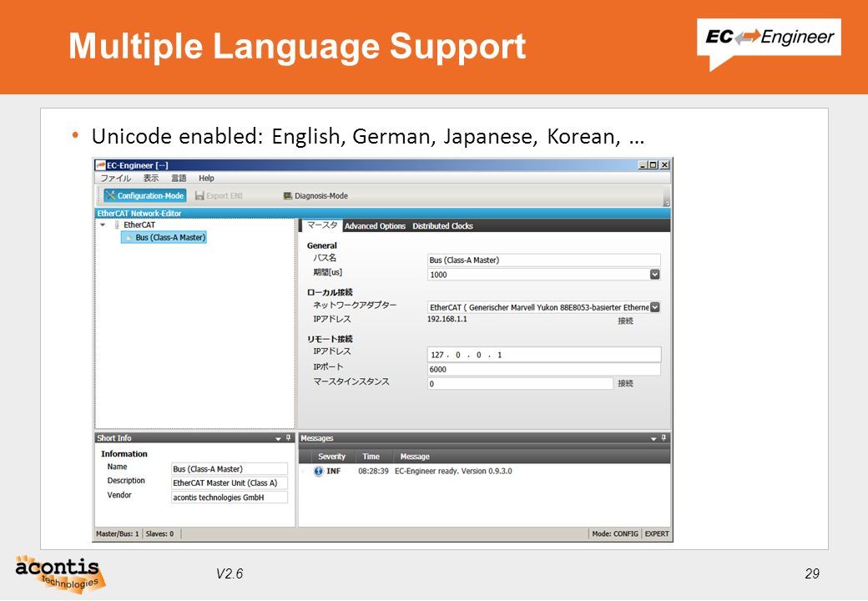Select the EtherCAT root tree item
This screenshot has height=601, width=868.
(139, 225)
